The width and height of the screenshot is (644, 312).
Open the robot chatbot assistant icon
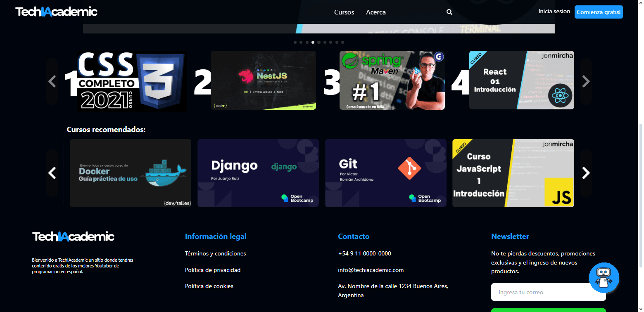coord(604,278)
